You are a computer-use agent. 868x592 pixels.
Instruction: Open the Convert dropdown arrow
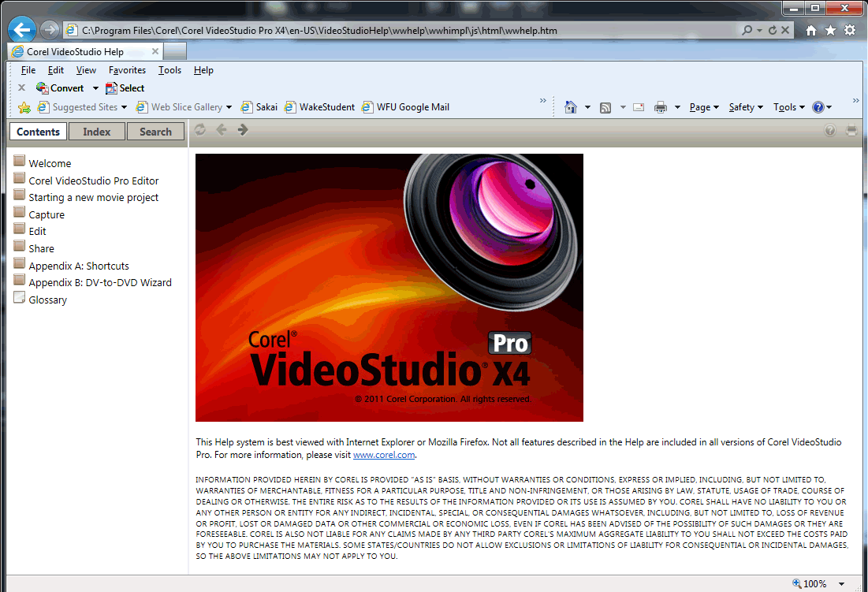(95, 88)
